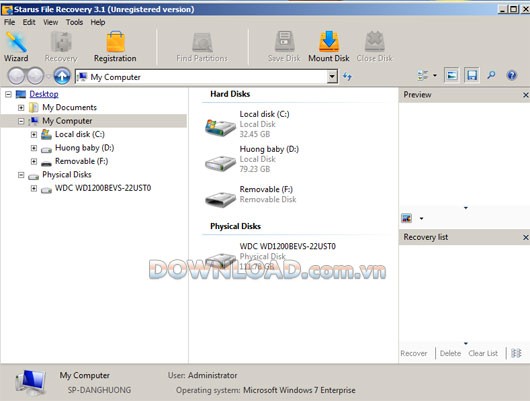Expand Huong baby (D:) in the tree
Screen dimensions: 530x401
tap(34, 148)
